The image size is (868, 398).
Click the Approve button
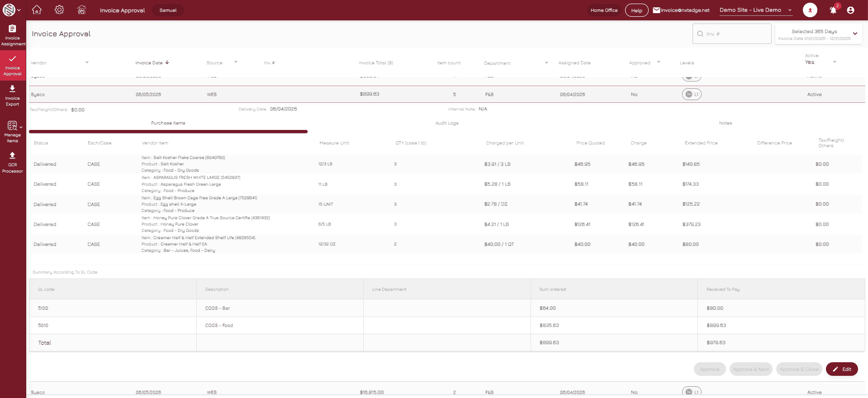click(x=710, y=369)
